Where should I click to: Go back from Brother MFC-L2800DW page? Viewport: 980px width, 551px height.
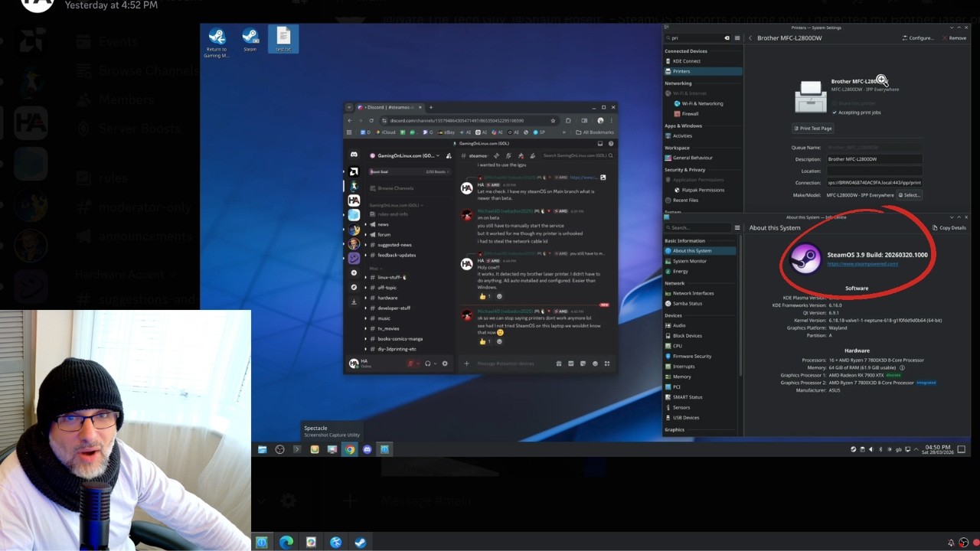[750, 37]
